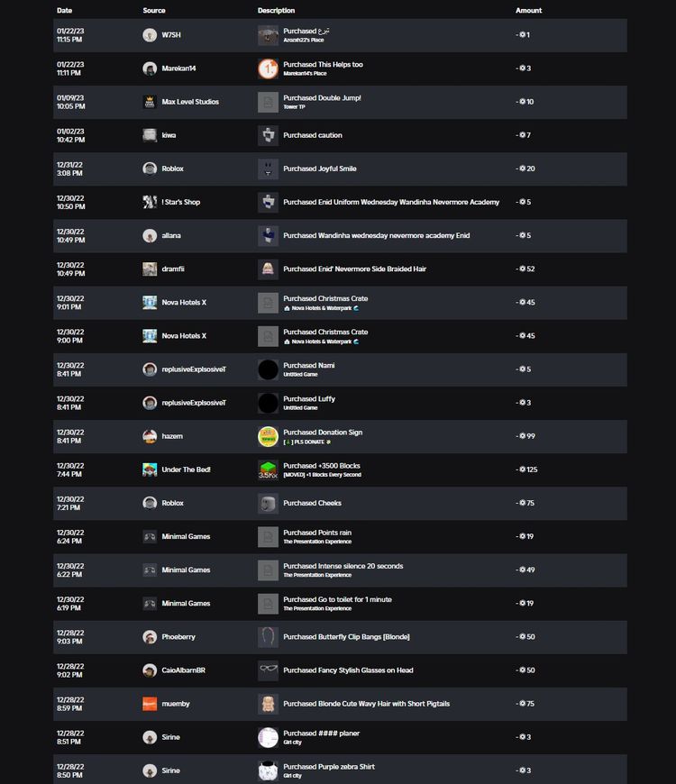
Task: Click the kiwa source name
Action: 169,135
